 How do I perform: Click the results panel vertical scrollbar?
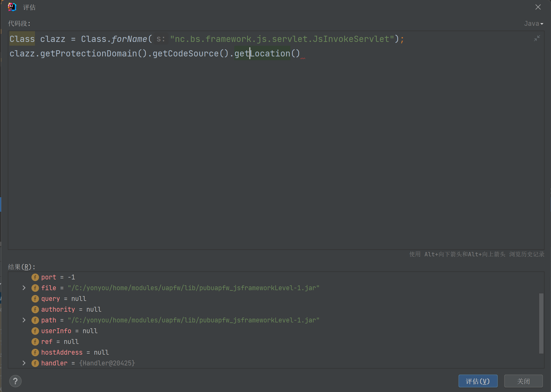pyautogui.click(x=541, y=323)
